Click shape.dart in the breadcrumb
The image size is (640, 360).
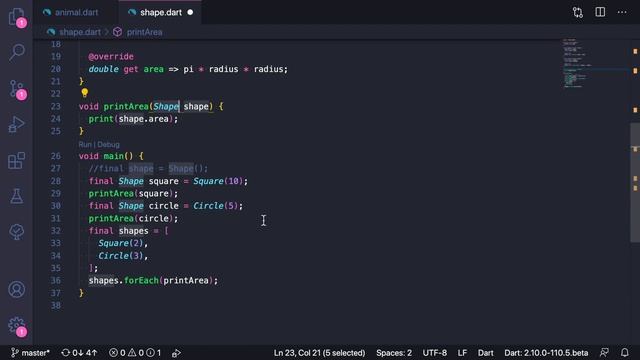tap(80, 32)
